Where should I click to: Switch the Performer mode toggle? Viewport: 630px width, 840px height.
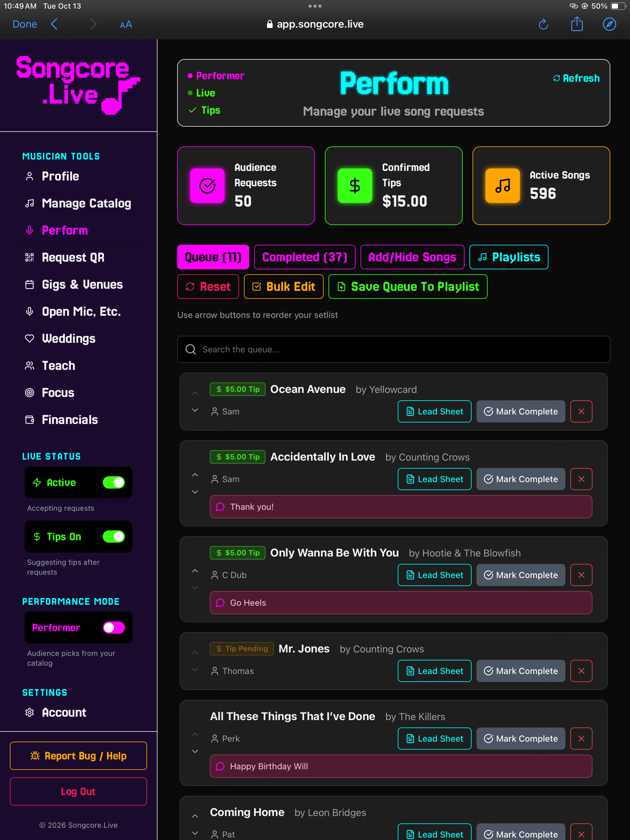114,627
